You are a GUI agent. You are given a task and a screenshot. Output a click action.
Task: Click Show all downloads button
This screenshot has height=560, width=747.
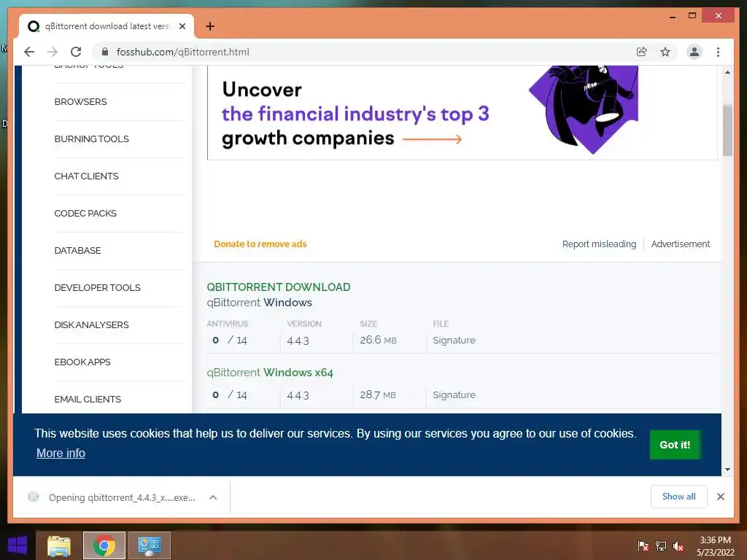click(678, 497)
